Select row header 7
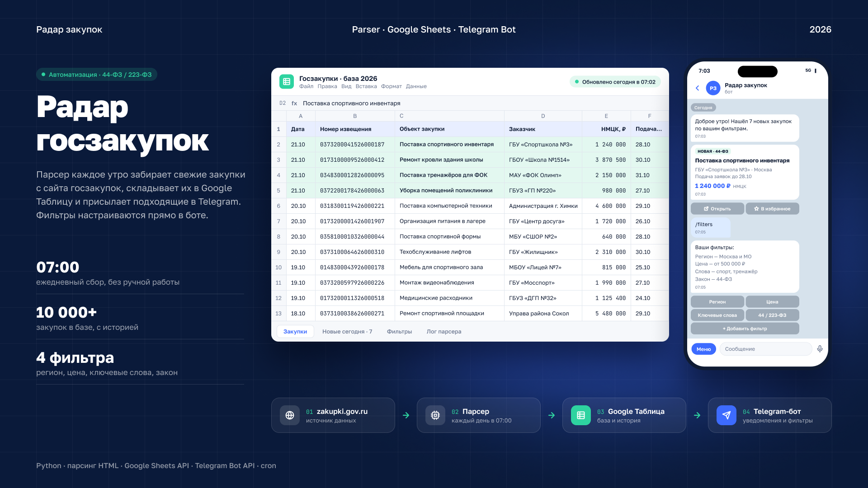Viewport: 868px width, 488px height. [x=278, y=221]
